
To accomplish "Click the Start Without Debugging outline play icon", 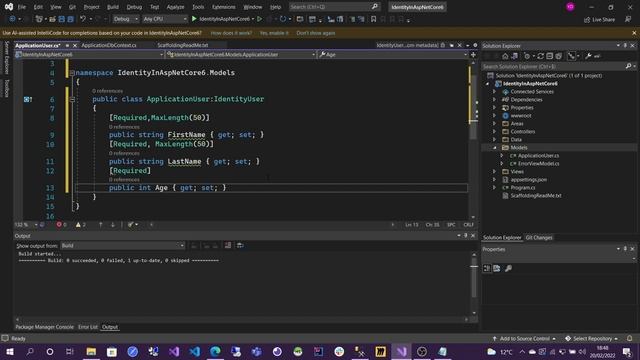I will 260,19.
